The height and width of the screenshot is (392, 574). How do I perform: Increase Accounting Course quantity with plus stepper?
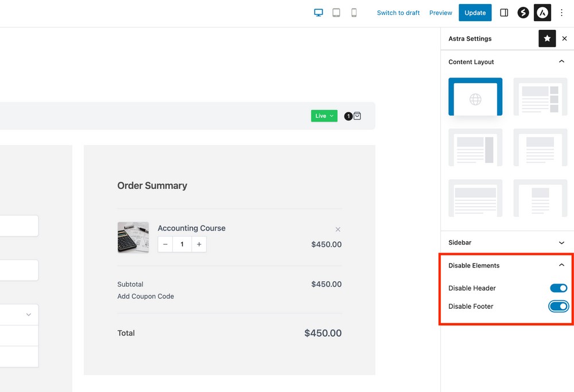tap(199, 244)
